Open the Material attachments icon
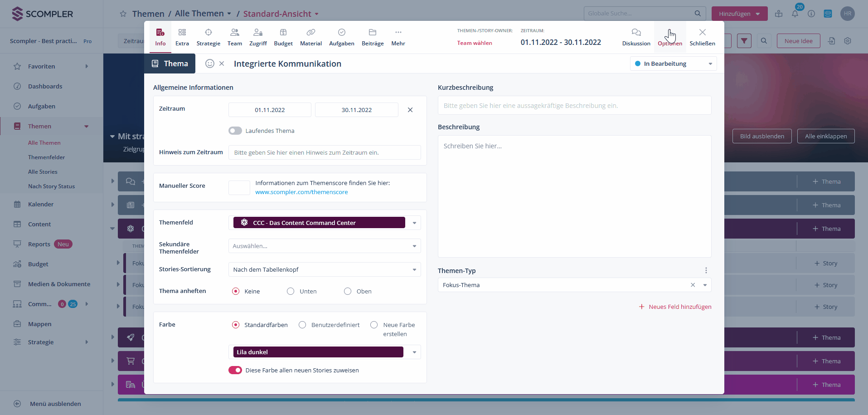This screenshot has height=415, width=868. pyautogui.click(x=311, y=33)
